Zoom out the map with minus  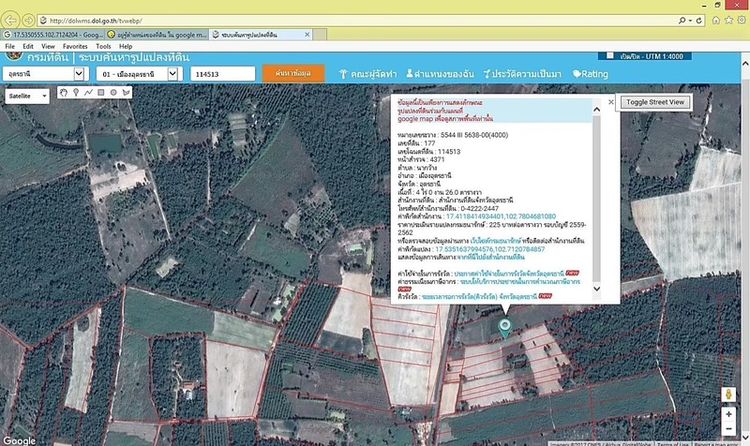click(x=728, y=429)
